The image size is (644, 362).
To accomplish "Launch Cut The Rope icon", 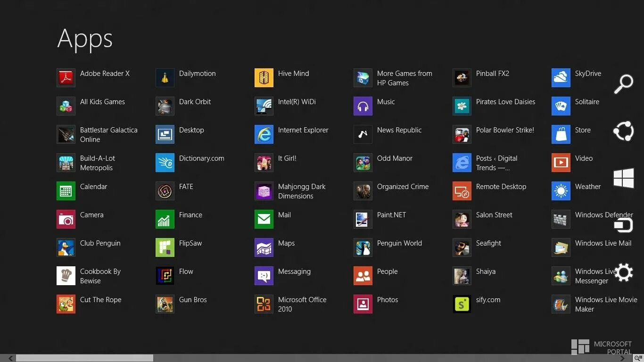I will (66, 304).
